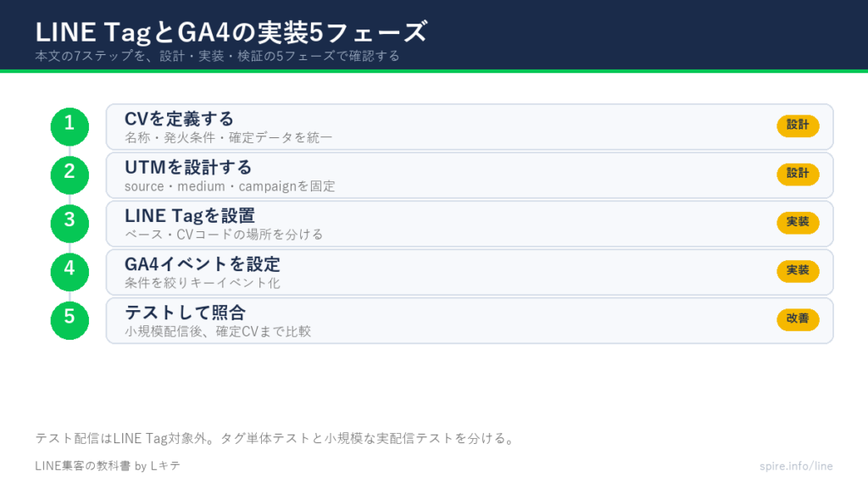Click the 設計 badge on the CVを定義する row
The width and height of the screenshot is (868, 488).
[798, 125]
